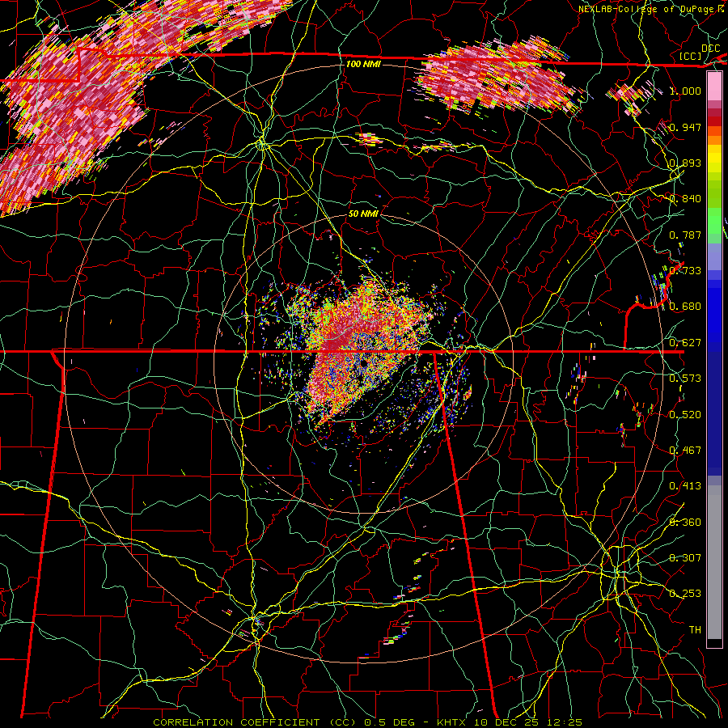This screenshot has height=728, width=728.
Task: Click the 0.520 scale value
Action: click(685, 415)
